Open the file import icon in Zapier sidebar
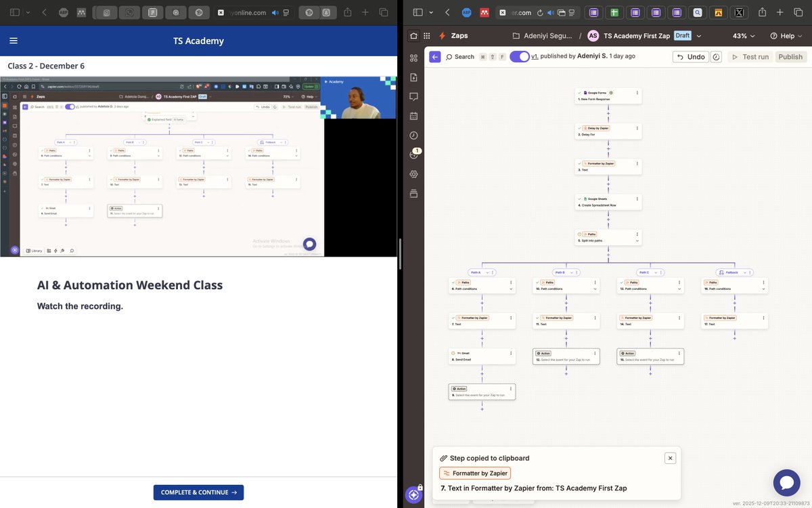This screenshot has height=508, width=812. point(414,77)
